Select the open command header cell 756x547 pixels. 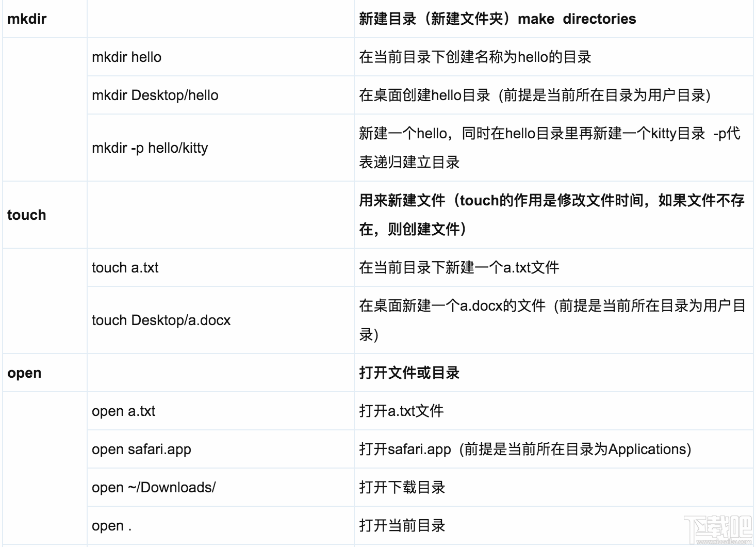pyautogui.click(x=23, y=373)
